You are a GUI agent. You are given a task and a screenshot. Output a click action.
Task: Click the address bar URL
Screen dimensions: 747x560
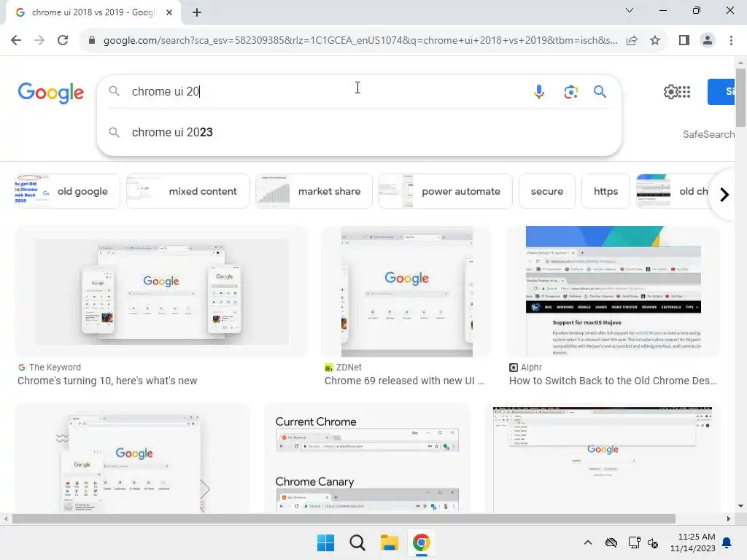360,41
